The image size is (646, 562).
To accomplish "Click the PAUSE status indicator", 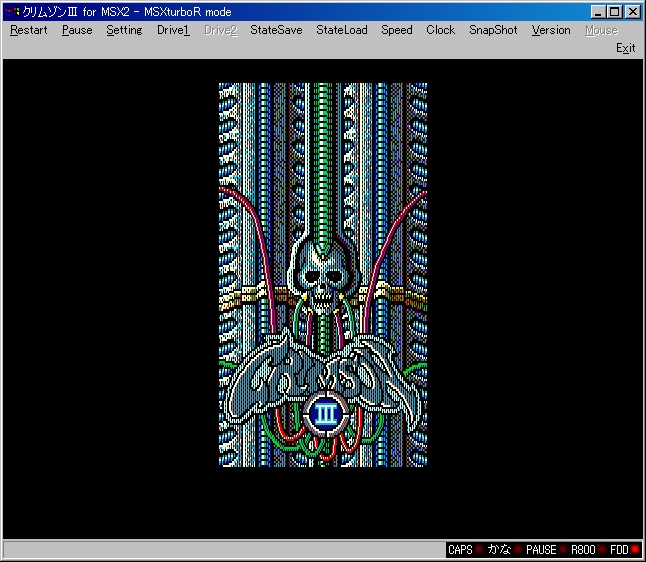I will click(x=541, y=550).
